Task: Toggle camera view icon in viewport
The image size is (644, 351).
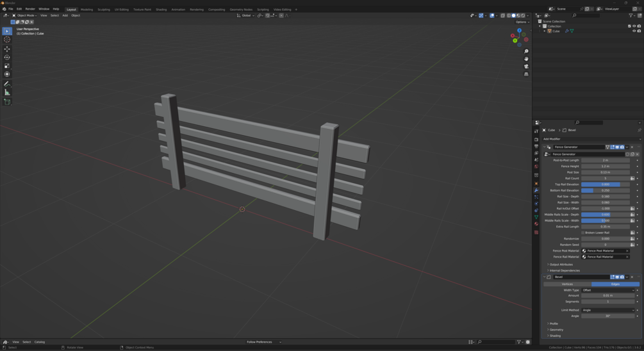Action: [526, 67]
